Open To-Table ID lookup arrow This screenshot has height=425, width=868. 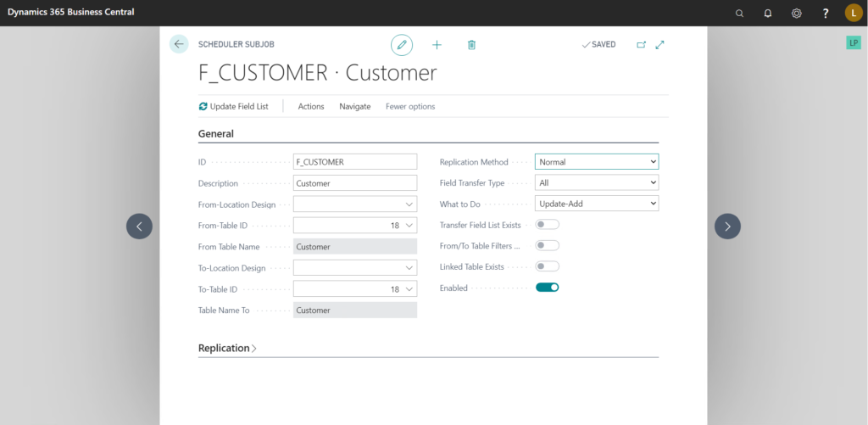(409, 289)
